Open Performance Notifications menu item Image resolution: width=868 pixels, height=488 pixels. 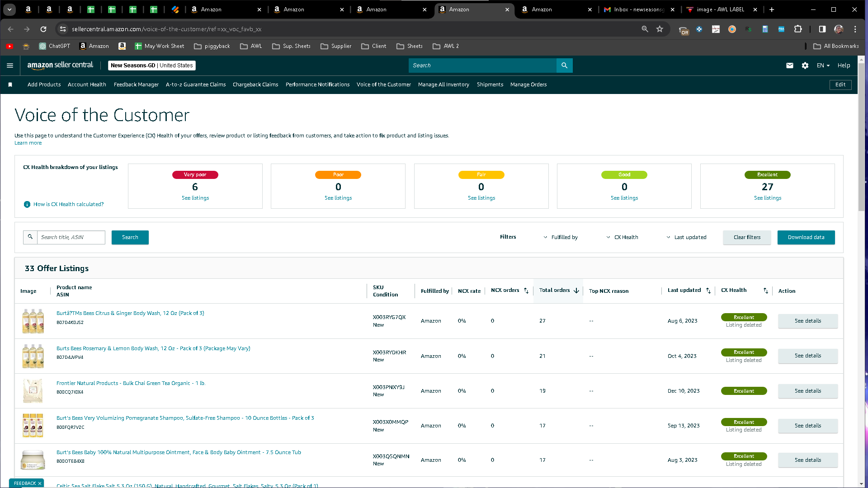point(317,84)
